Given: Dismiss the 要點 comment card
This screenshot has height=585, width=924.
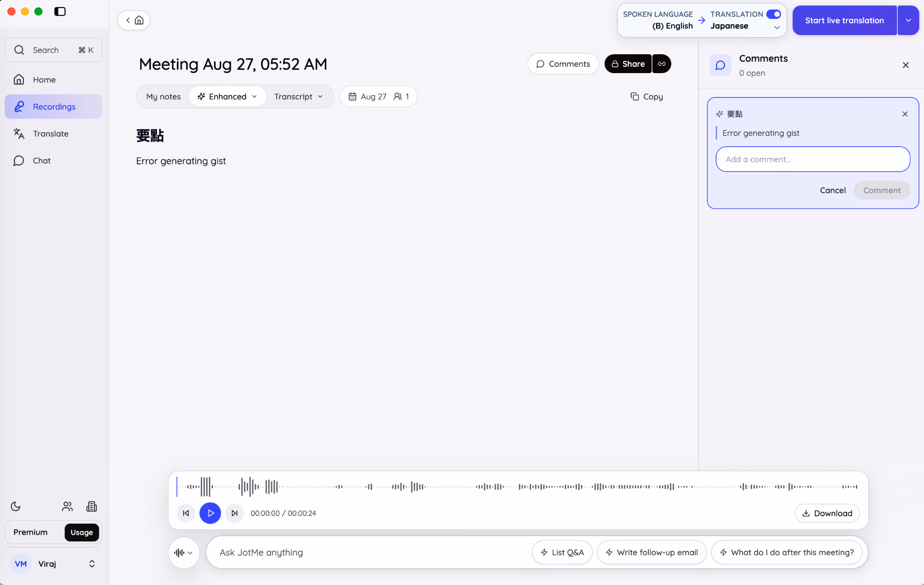Looking at the screenshot, I should pos(905,114).
